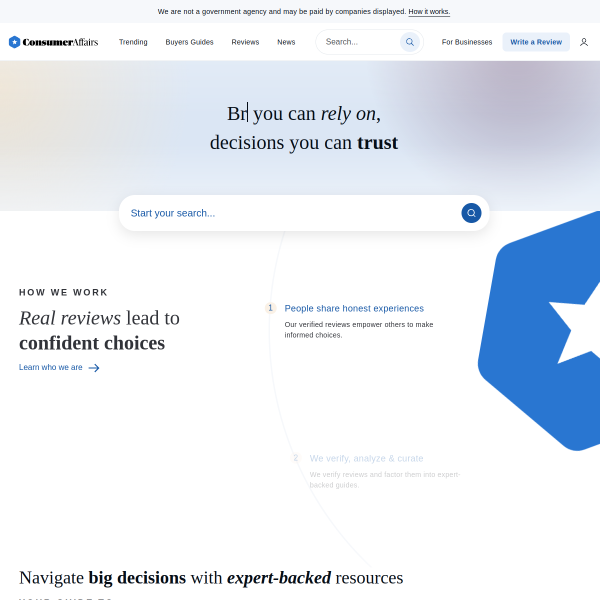Follow the How it works link
This screenshot has height=600, width=600.
429,12
